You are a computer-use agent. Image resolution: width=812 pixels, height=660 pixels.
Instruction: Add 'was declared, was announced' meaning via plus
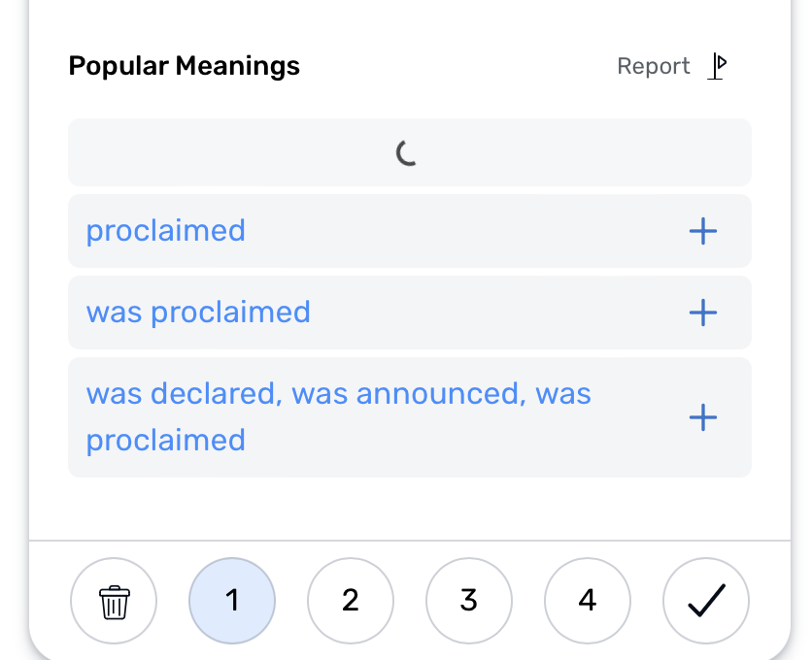703,417
